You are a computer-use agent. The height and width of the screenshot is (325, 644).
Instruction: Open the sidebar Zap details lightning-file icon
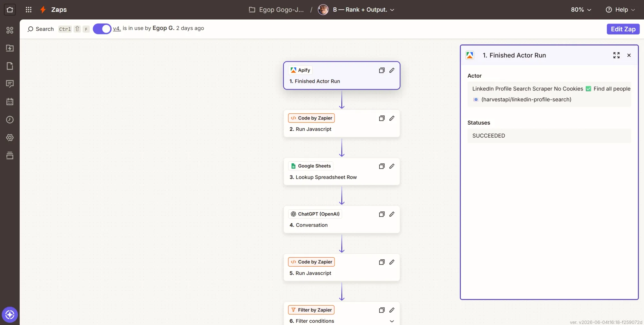coord(10,48)
